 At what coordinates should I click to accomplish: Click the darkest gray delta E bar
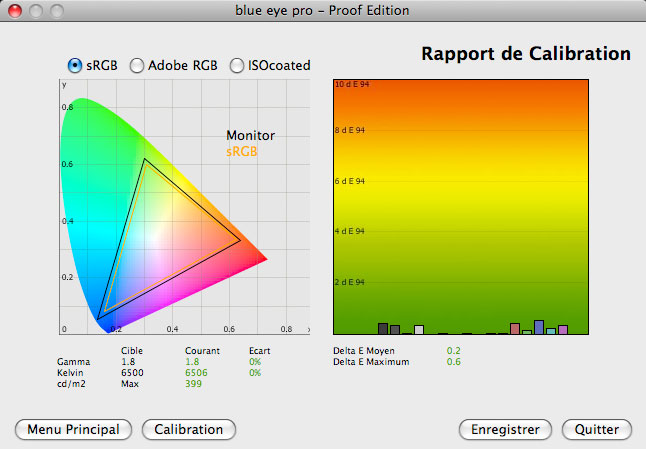383,328
